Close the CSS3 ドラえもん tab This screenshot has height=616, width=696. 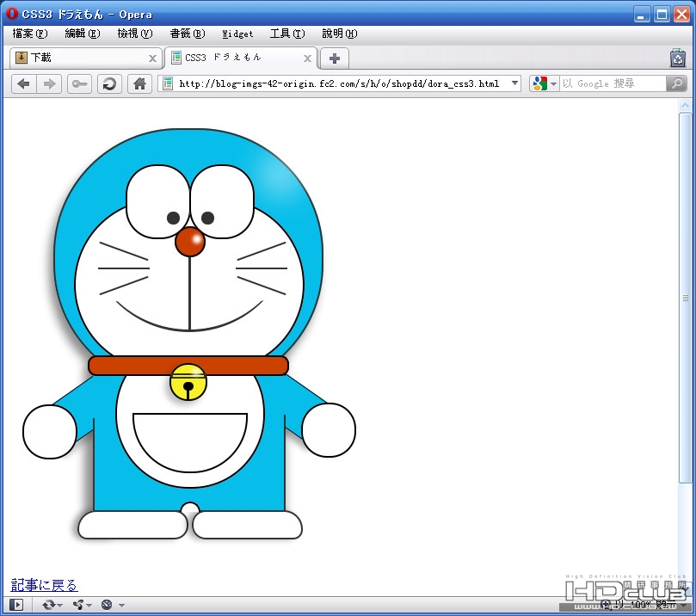[x=307, y=59]
